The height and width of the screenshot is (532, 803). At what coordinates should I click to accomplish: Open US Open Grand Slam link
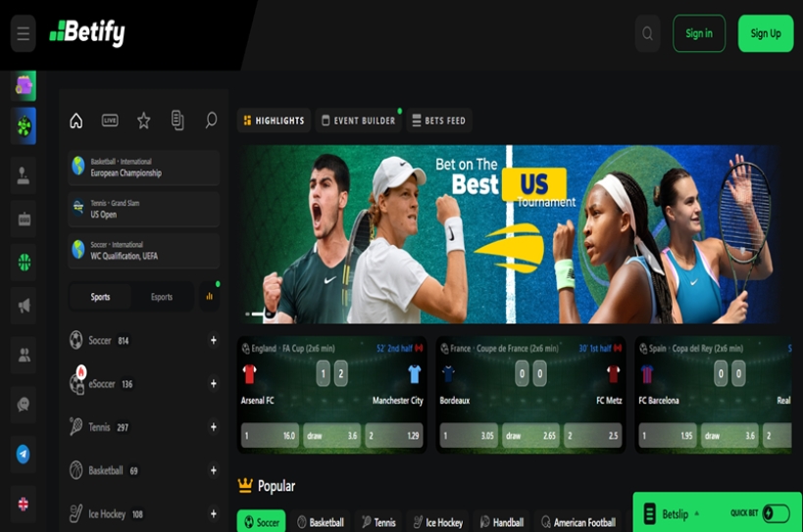[x=144, y=209]
